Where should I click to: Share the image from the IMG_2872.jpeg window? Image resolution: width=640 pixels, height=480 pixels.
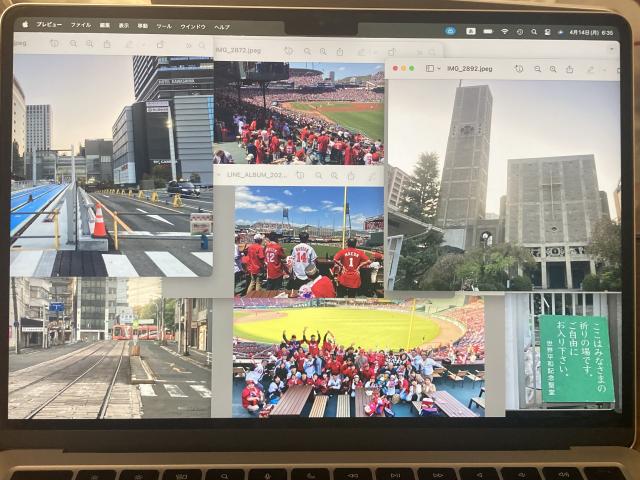click(340, 51)
